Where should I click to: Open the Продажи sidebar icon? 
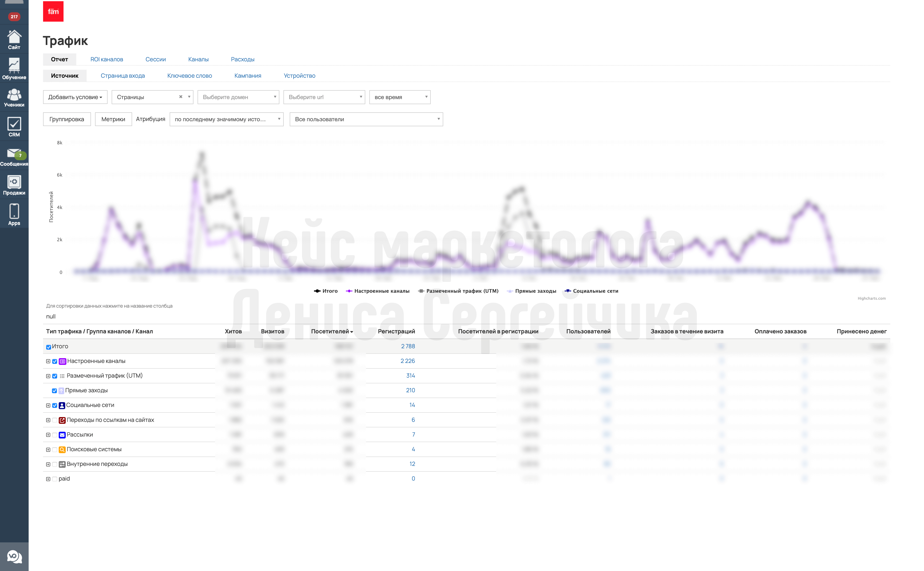(14, 185)
